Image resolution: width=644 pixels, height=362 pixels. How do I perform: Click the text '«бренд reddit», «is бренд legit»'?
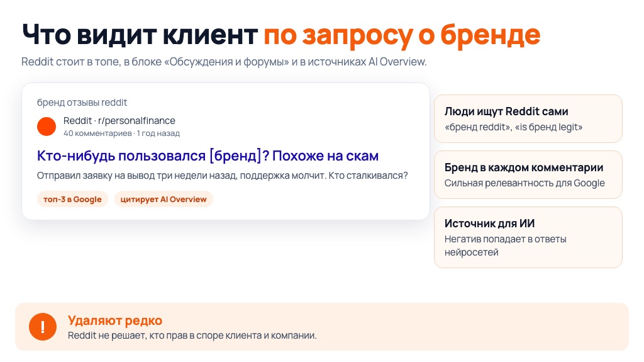point(513,127)
